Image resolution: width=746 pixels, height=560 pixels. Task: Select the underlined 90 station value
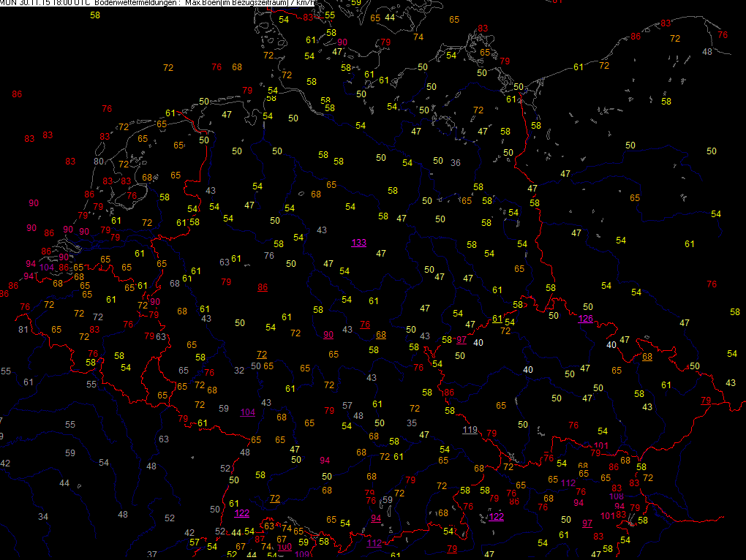click(328, 334)
